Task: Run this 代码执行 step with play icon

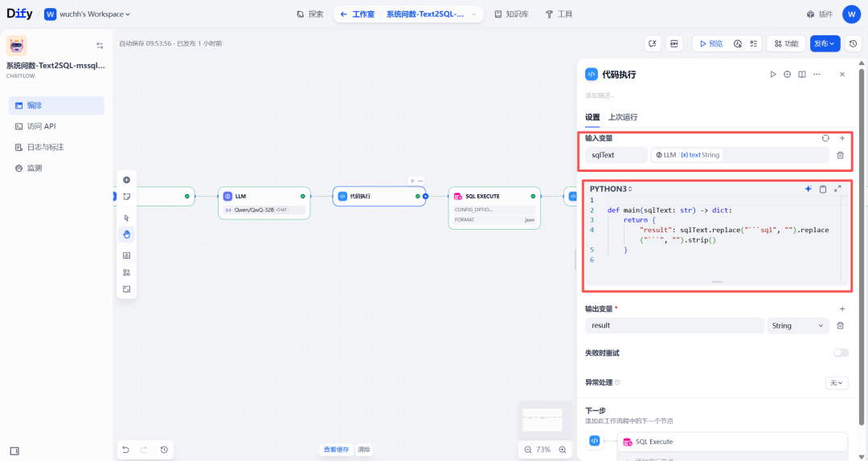Action: tap(773, 74)
